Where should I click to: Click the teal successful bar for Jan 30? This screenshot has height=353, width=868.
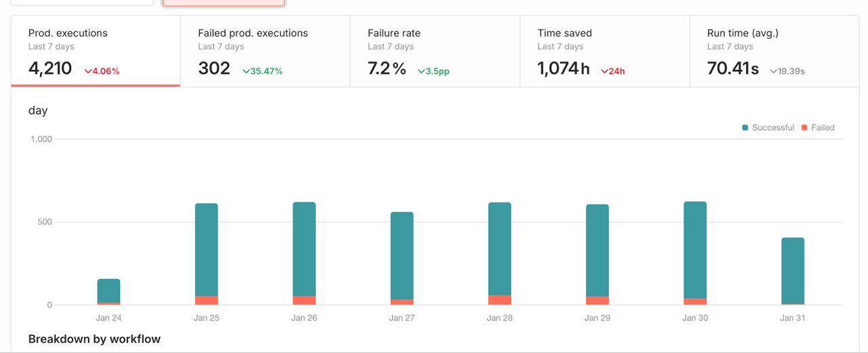(x=695, y=249)
